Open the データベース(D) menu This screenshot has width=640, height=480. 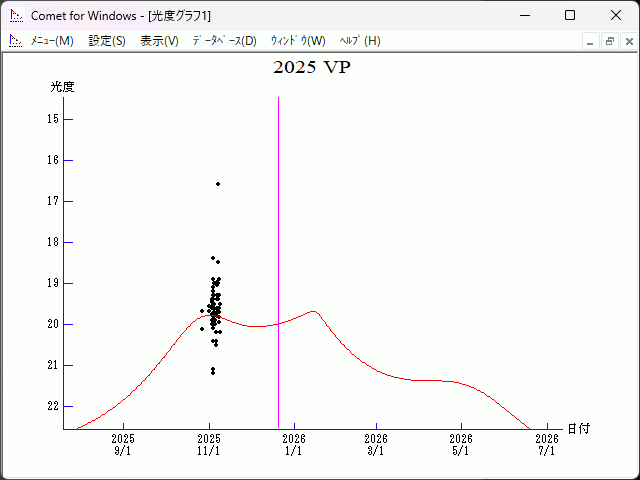click(224, 41)
